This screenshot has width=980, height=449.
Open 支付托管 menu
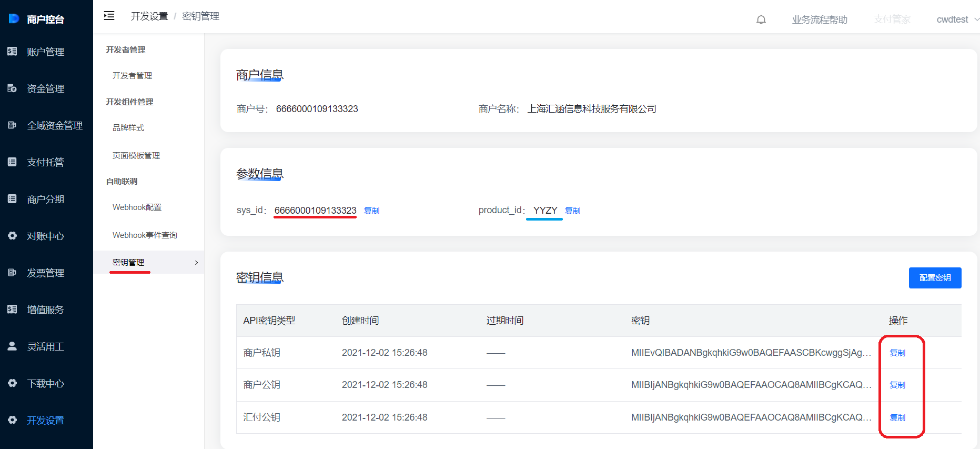pos(46,162)
